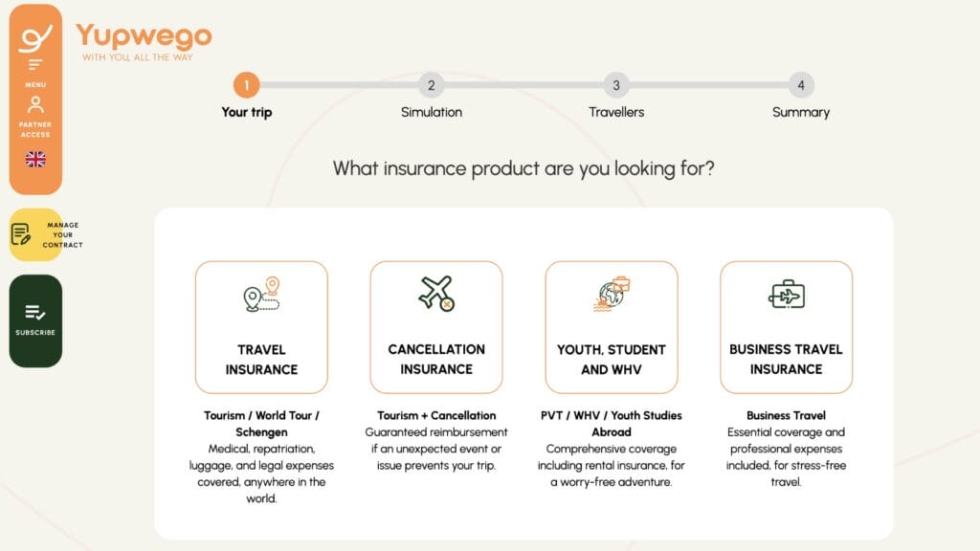This screenshot has width=980, height=551.
Task: Go to the Summary step
Action: [801, 85]
